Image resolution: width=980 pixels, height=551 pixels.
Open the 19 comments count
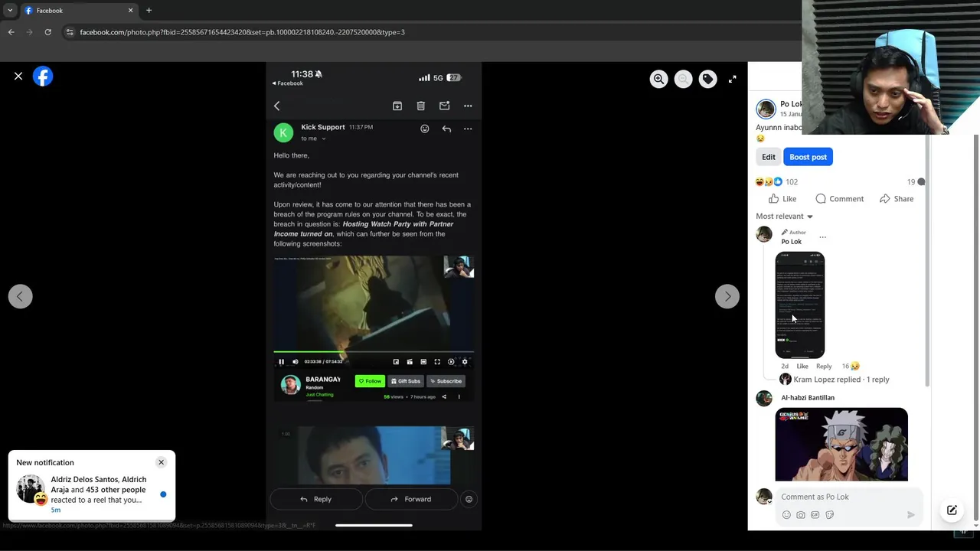(x=916, y=182)
